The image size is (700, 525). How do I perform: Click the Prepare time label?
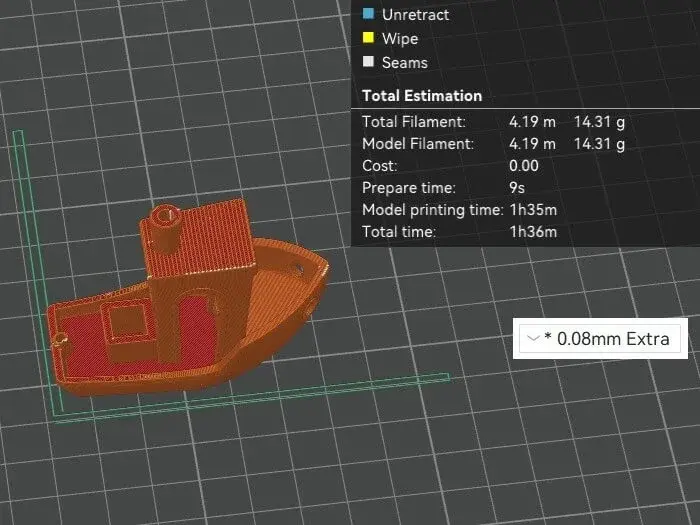coord(409,188)
